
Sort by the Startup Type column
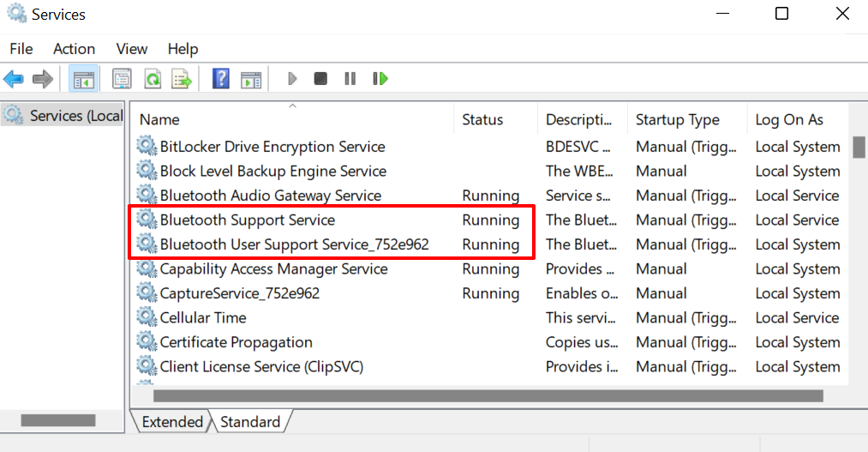point(677,119)
